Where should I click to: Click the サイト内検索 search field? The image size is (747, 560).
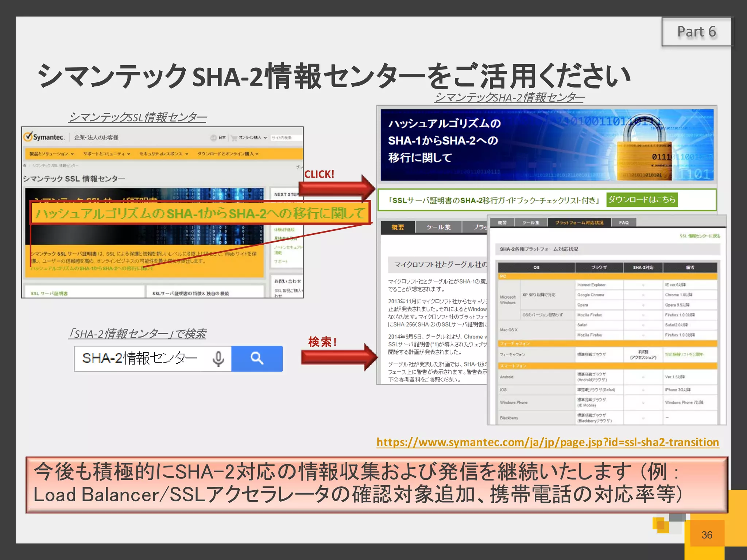pos(286,138)
